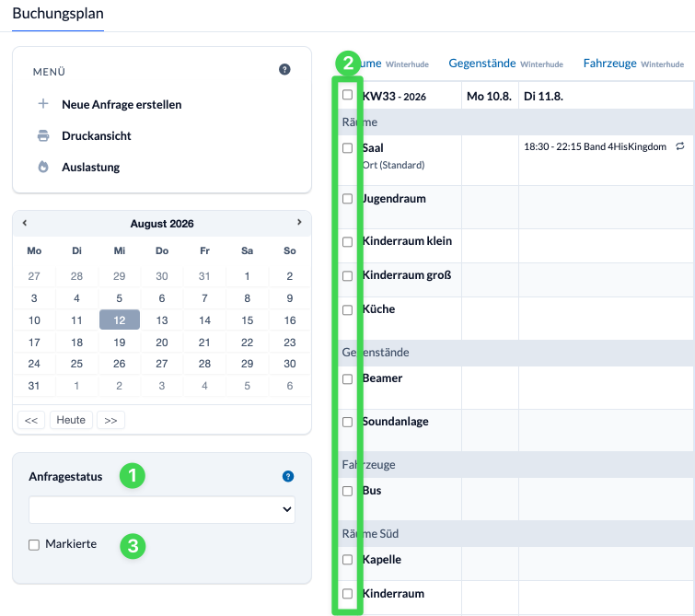Click the recurring icon on the Band 4HisKingdom booking

(680, 146)
